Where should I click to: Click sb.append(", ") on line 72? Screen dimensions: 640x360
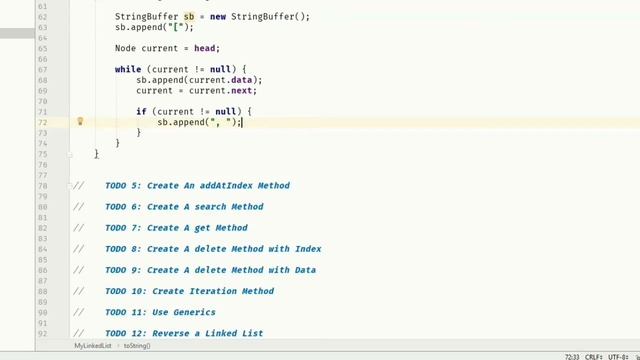[199, 122]
